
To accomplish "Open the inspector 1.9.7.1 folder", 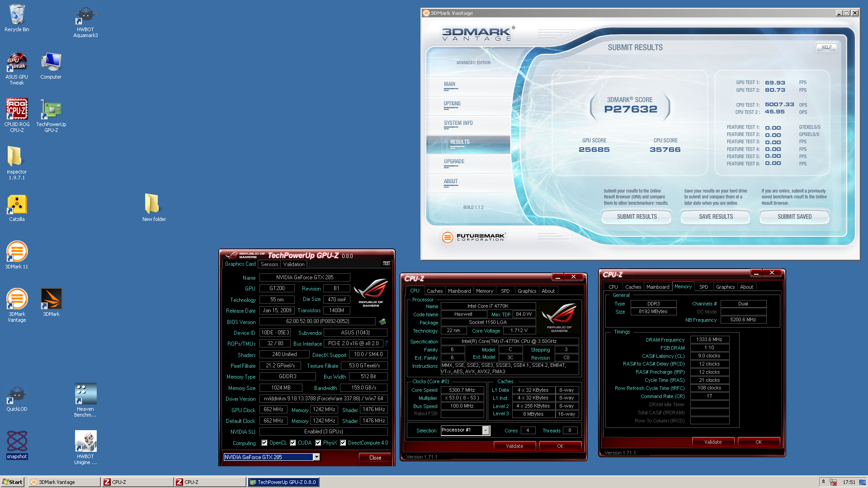I will [x=17, y=163].
